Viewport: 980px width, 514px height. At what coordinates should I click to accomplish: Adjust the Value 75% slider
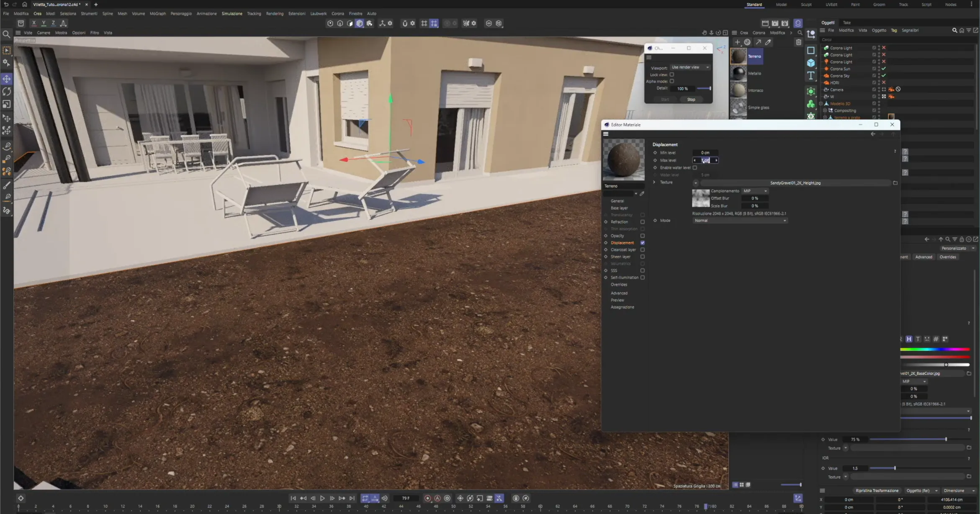click(x=945, y=439)
